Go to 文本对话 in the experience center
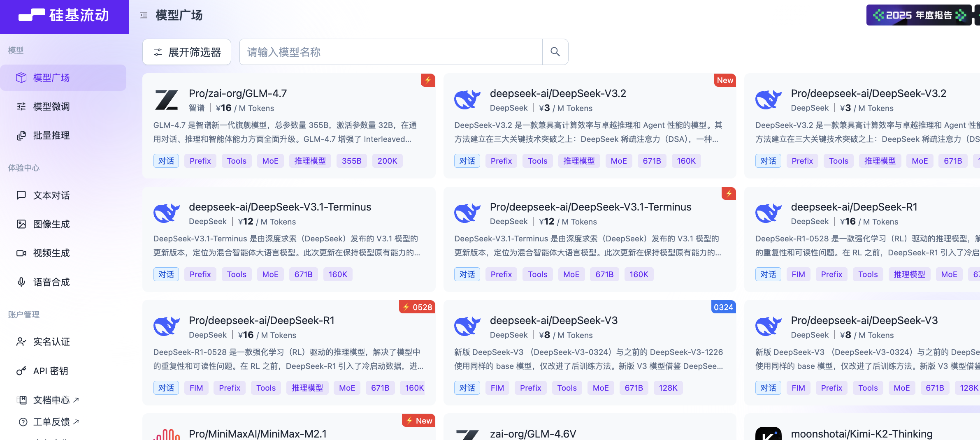Image resolution: width=980 pixels, height=440 pixels. 51,195
